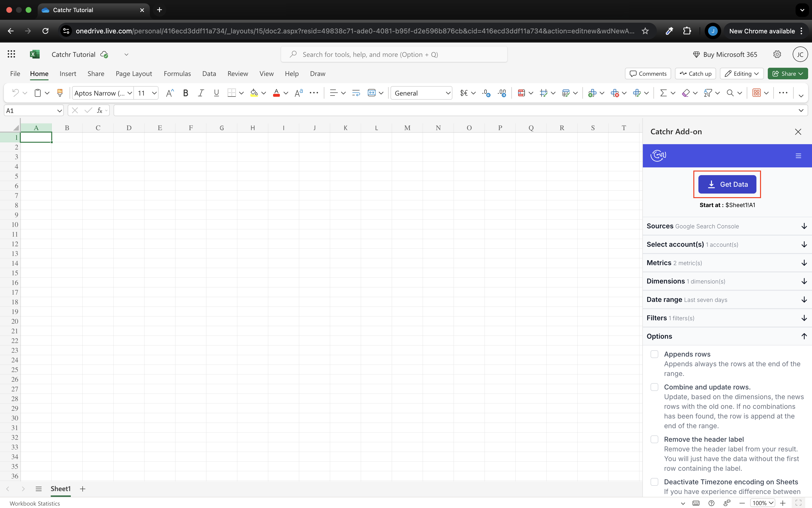Image resolution: width=812 pixels, height=508 pixels.
Task: Switch to the Insert tab
Action: coord(68,74)
